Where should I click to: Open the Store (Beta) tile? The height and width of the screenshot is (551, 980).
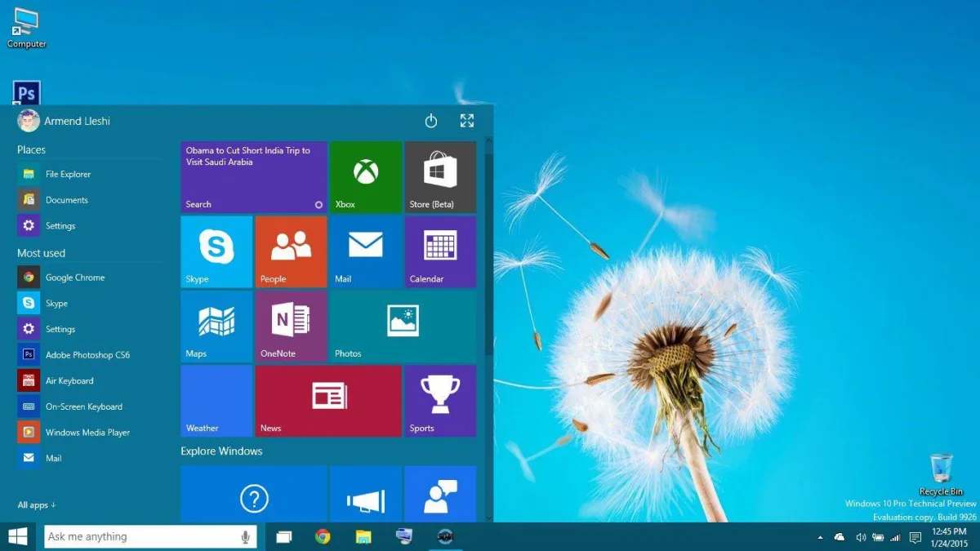[439, 176]
